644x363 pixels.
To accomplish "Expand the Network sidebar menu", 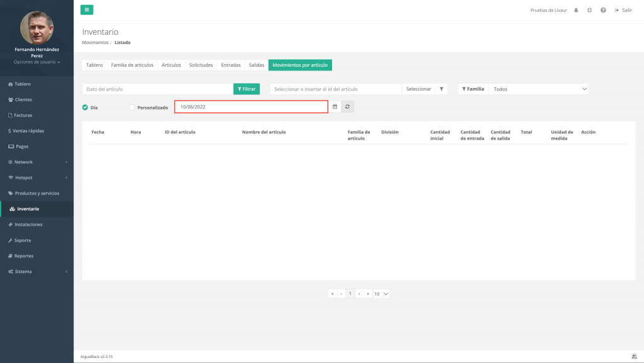I will 37,162.
